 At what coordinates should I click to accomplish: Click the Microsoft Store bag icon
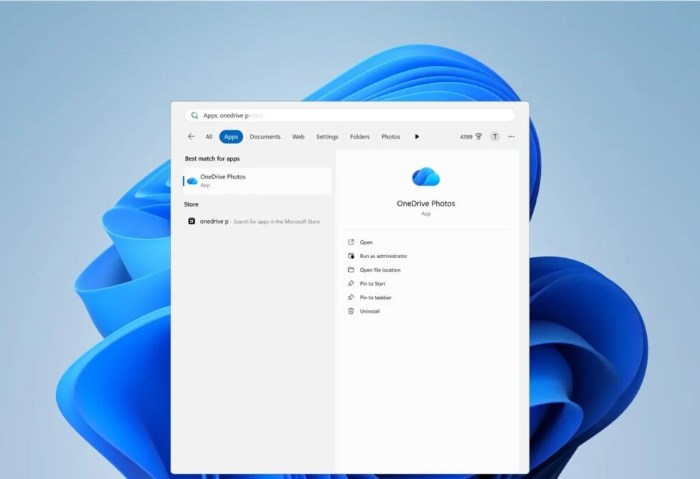pyautogui.click(x=192, y=221)
